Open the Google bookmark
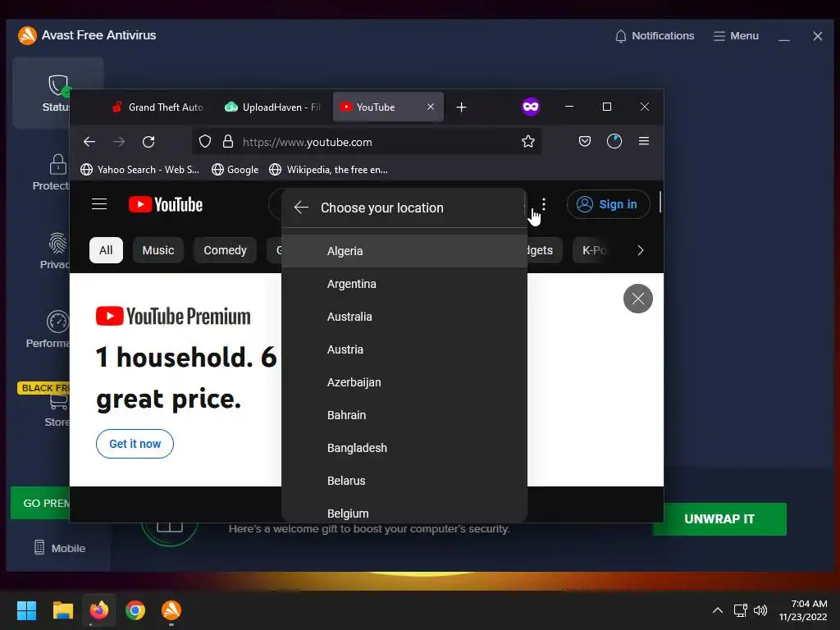840x630 pixels. point(235,169)
